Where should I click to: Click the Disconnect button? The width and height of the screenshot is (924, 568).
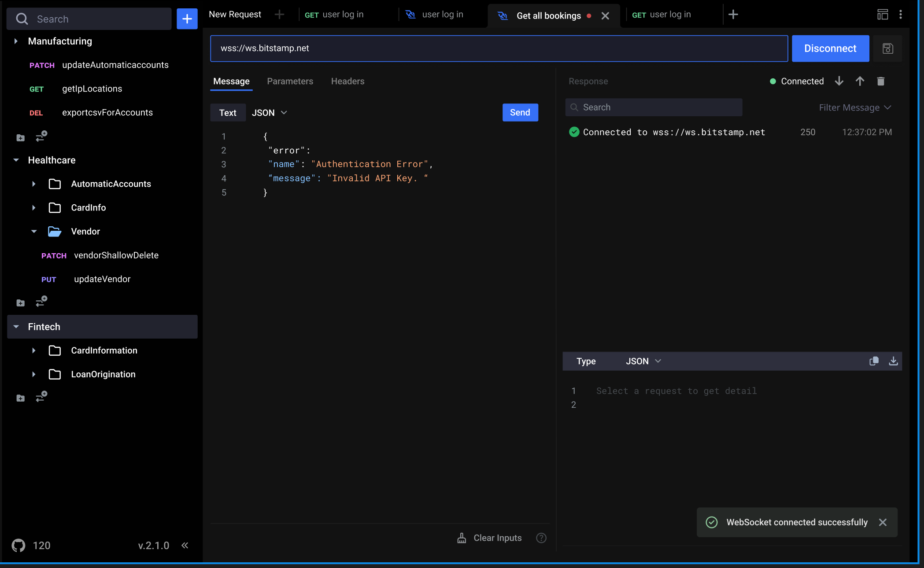[x=830, y=48]
